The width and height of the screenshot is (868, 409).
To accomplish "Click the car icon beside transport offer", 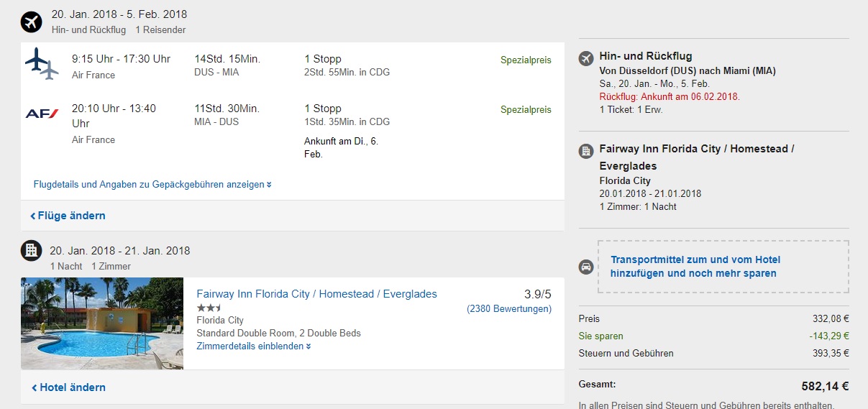I will (586, 267).
